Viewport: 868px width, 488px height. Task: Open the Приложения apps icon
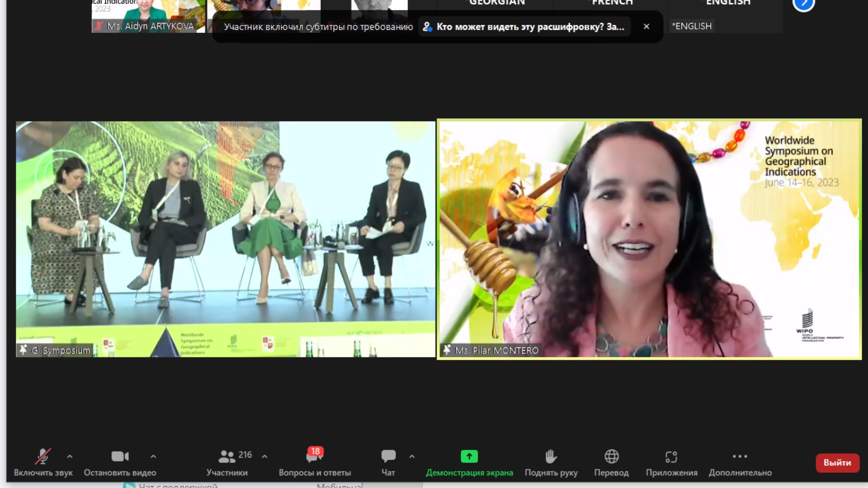pos(671,457)
